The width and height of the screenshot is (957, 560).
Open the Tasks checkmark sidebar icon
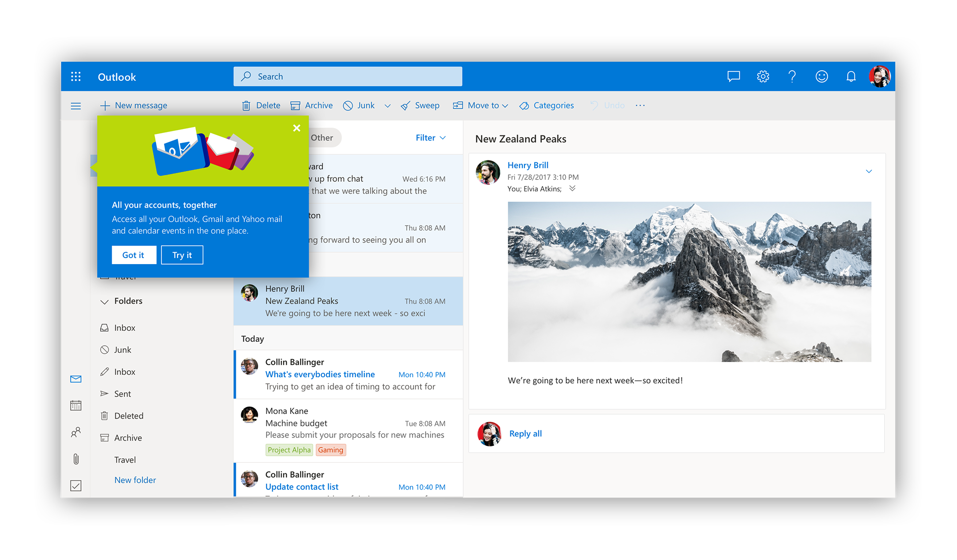[x=76, y=486]
